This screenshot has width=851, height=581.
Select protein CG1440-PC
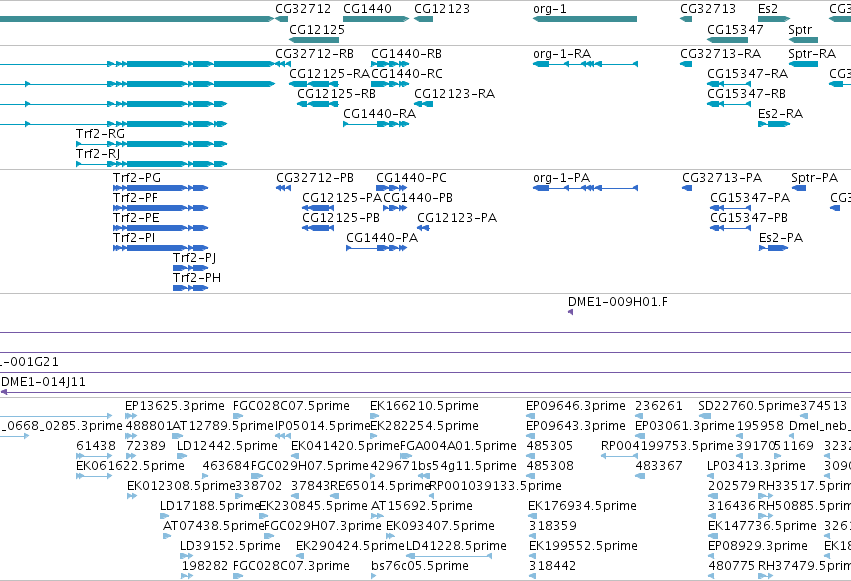click(411, 178)
